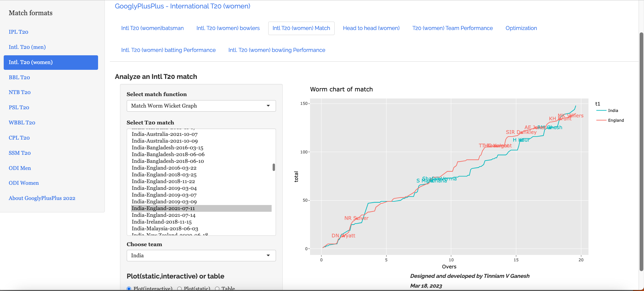Screen dimensions: 644x291
Task: Select the India-England-2021-07-14 match
Action: pos(163,215)
